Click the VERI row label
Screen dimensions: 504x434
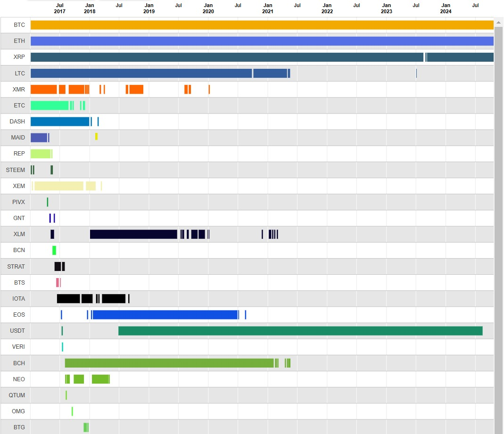[18, 347]
